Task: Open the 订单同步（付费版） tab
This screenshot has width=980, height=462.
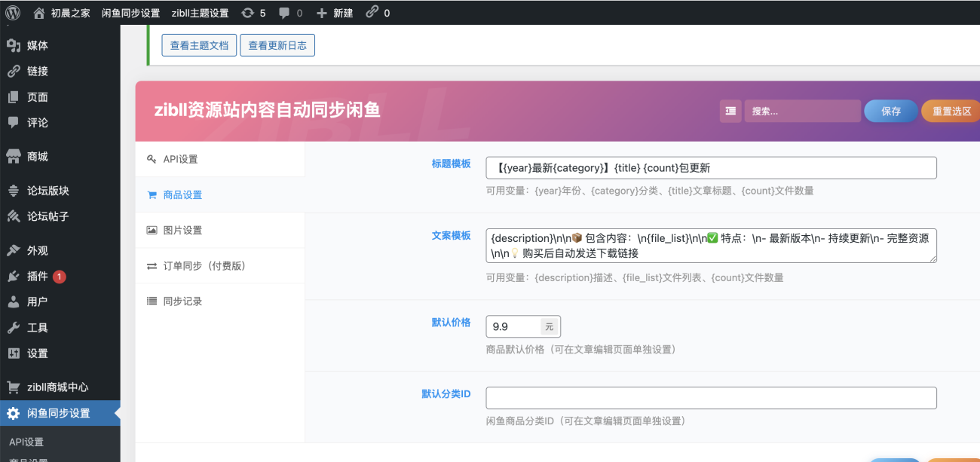Action: (204, 265)
